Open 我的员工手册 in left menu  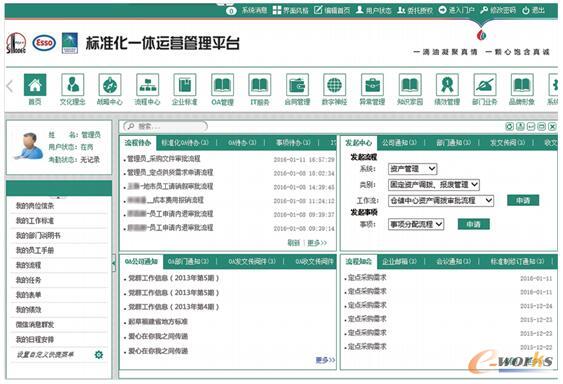coord(35,250)
